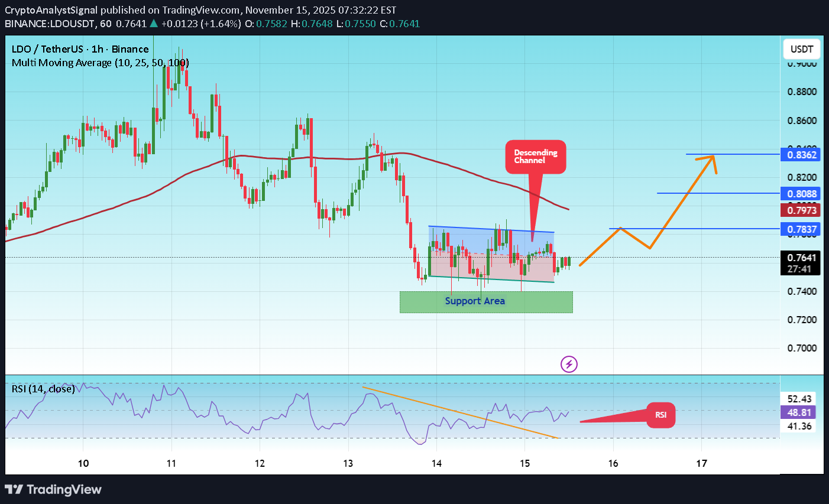
Task: Toggle the RSI (14, close) indicator visibility
Action: pos(43,389)
